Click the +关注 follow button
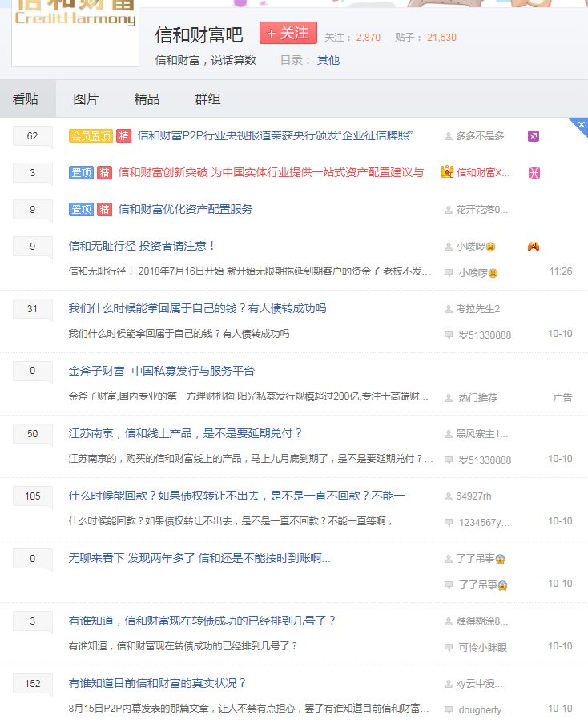The width and height of the screenshot is (588, 723). tap(288, 33)
